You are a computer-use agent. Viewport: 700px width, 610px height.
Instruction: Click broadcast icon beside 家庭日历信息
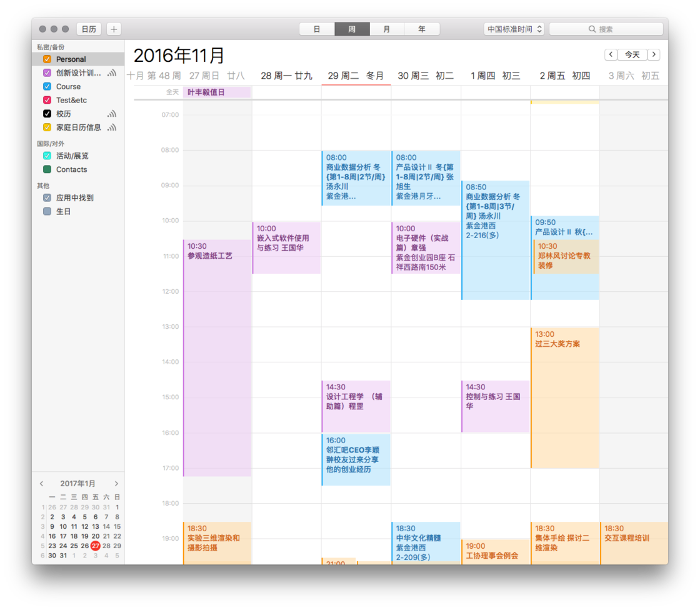tap(112, 127)
